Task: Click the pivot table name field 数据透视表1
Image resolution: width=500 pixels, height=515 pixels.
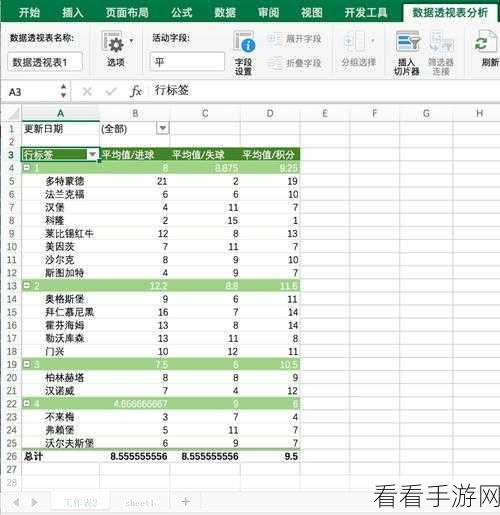Action: [x=45, y=62]
